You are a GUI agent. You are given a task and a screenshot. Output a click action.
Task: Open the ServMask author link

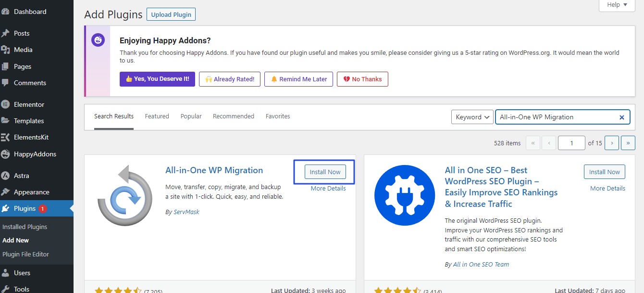[186, 212]
